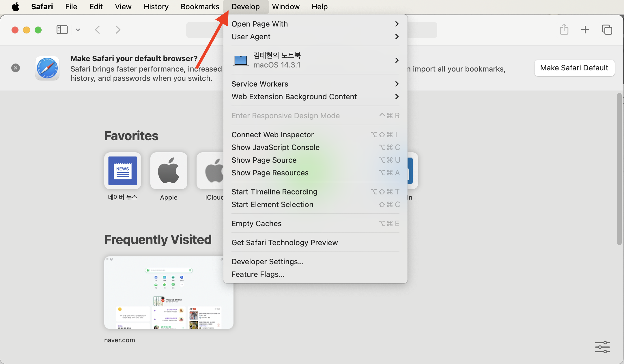This screenshot has height=364, width=624.
Task: Close the Develop menu
Action: pyautogui.click(x=246, y=7)
